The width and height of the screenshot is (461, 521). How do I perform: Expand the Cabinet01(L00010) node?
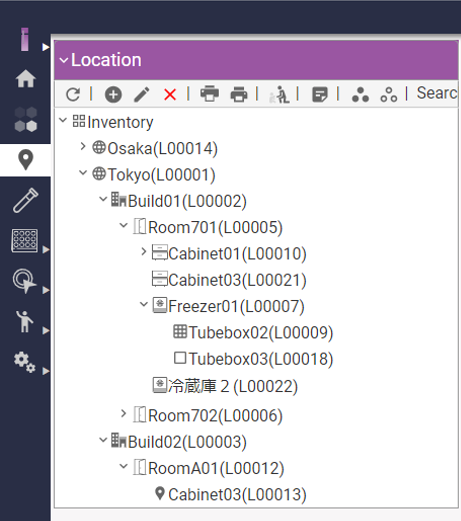[x=144, y=252]
